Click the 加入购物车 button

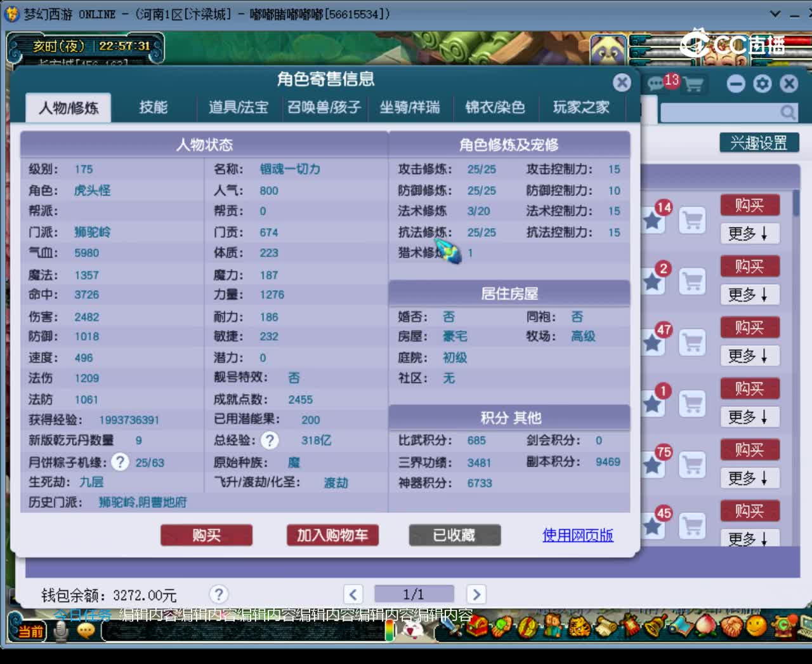point(332,535)
